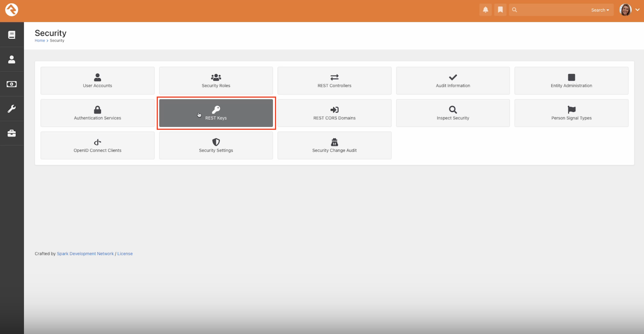Image resolution: width=644 pixels, height=334 pixels.
Task: Open OpenID Connect Clients
Action: coord(97,145)
